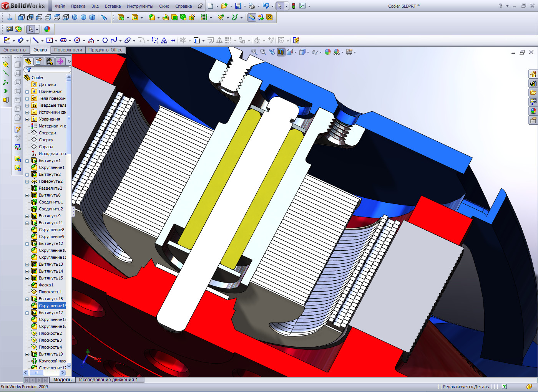Click the Edit Appearance color ball icon
This screenshot has height=392, width=538.
coord(47,29)
